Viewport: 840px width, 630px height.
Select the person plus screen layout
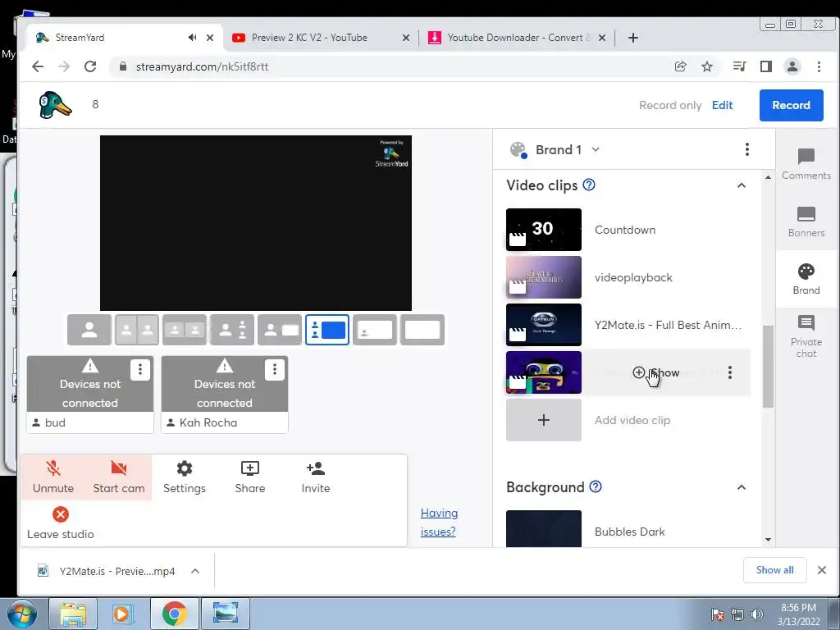(280, 330)
